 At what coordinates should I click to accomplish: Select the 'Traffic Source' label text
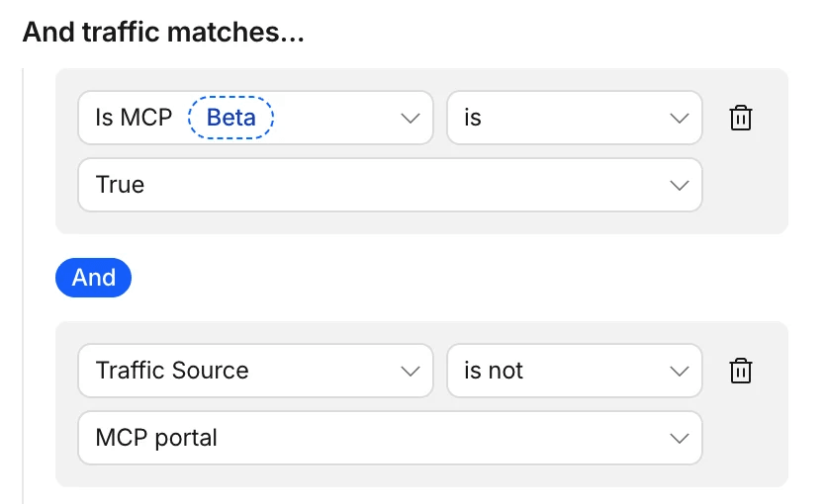[172, 371]
